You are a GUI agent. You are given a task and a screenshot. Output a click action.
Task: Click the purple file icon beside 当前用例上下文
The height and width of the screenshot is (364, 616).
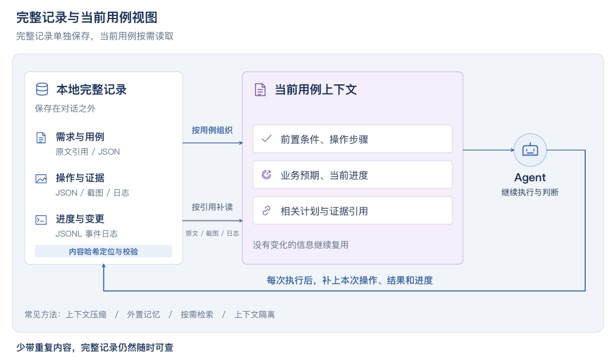click(260, 89)
